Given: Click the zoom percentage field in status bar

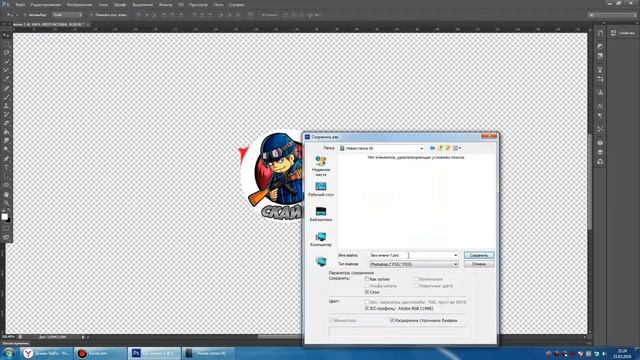Looking at the screenshot, I should coord(8,337).
